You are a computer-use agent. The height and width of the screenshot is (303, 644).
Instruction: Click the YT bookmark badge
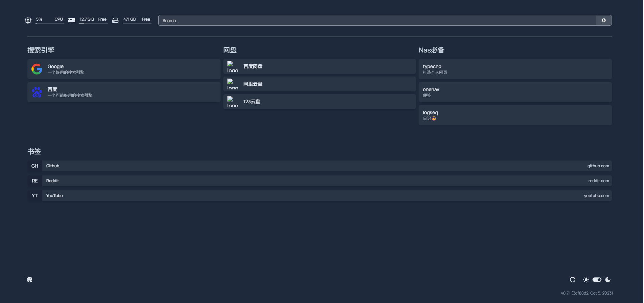pos(35,196)
